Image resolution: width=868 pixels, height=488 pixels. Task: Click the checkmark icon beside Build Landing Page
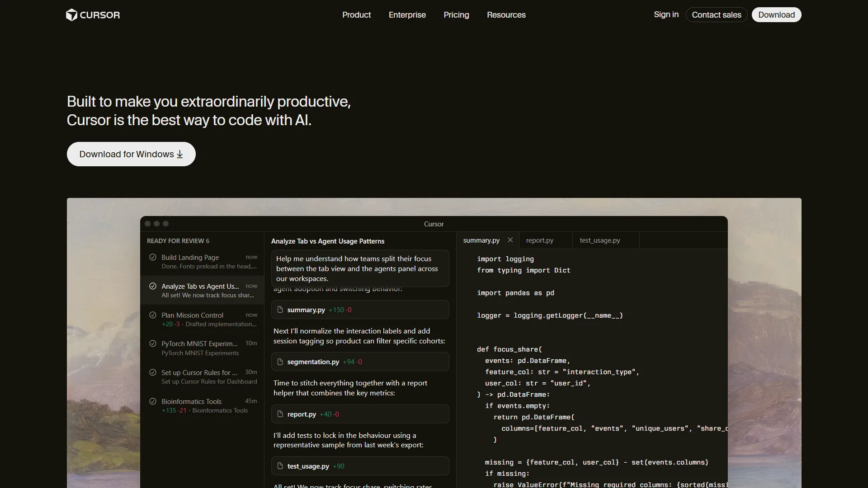(153, 257)
